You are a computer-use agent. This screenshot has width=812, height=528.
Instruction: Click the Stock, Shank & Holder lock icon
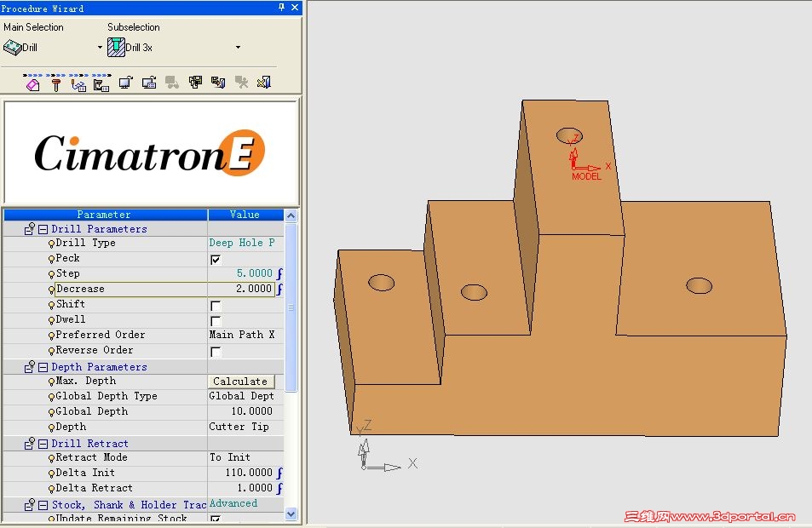coord(30,504)
